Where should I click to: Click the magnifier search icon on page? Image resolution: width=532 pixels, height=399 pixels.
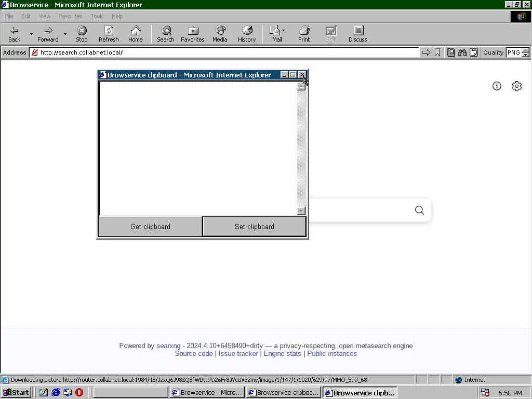pos(419,210)
